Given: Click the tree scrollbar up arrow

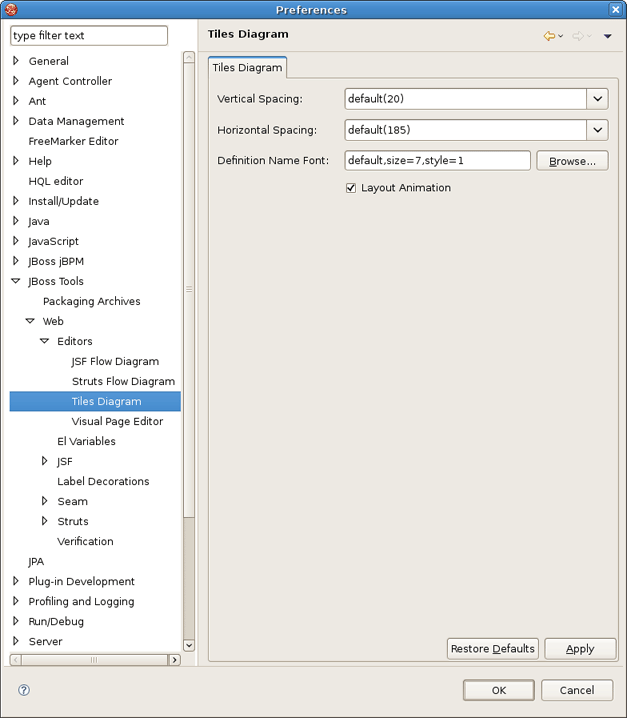Looking at the screenshot, I should [x=189, y=57].
